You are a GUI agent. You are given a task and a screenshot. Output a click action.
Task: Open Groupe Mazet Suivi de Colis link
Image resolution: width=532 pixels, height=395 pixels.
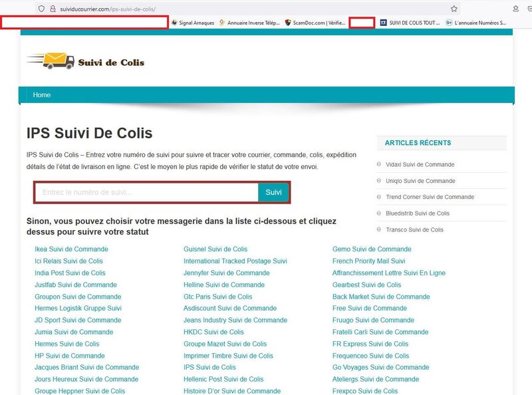point(225,344)
